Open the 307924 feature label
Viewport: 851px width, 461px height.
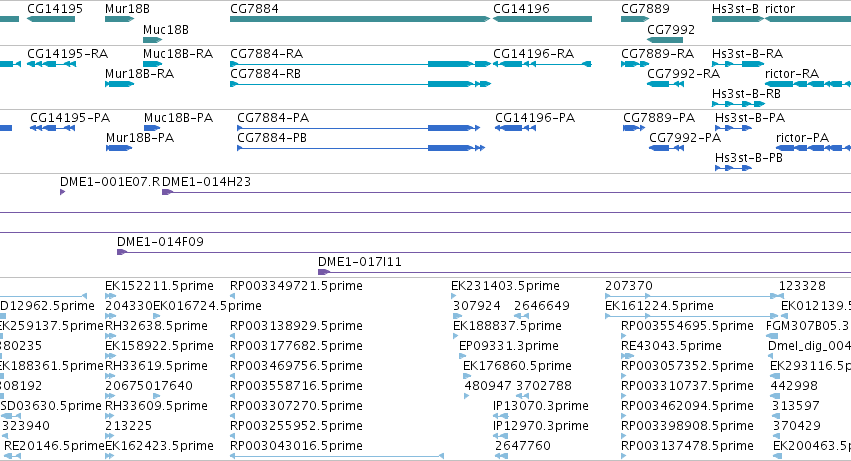click(x=477, y=306)
